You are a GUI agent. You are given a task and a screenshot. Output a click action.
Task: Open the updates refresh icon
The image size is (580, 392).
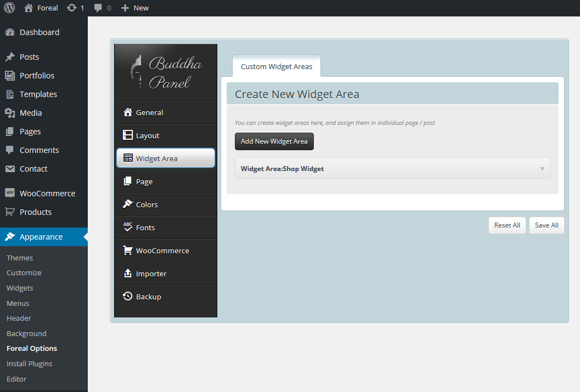pos(71,8)
